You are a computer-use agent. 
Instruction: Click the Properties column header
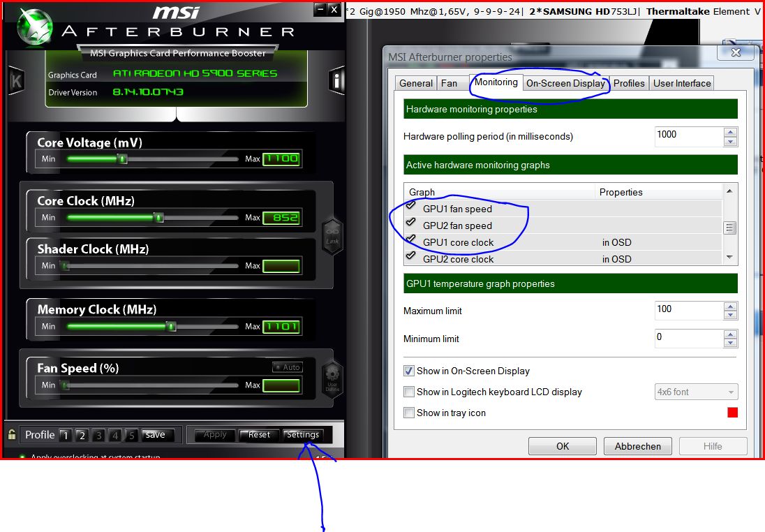point(659,192)
